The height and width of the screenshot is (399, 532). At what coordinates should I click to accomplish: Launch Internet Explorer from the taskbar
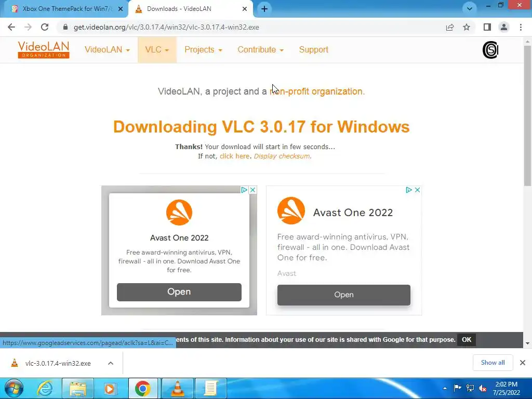(x=45, y=389)
